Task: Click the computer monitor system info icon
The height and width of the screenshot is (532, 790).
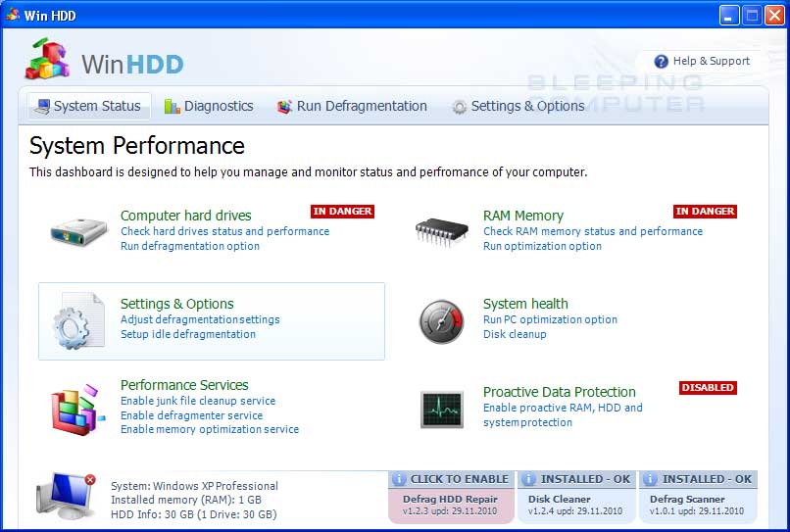Action: click(65, 495)
